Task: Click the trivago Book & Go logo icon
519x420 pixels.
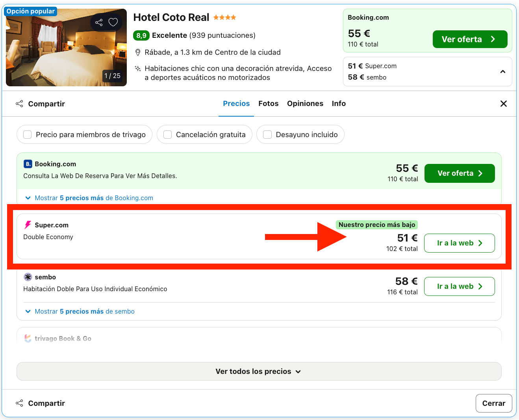Action: coord(28,338)
